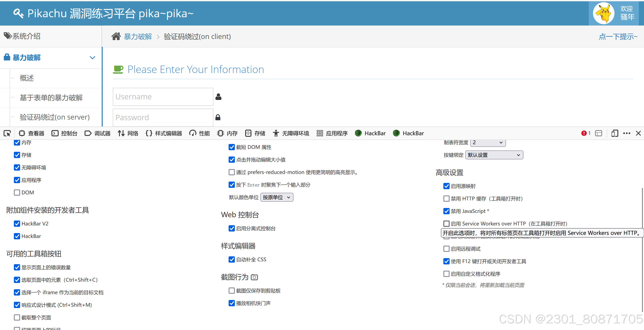Click the home icon in breadcrumb
644x330 pixels.
pos(116,36)
